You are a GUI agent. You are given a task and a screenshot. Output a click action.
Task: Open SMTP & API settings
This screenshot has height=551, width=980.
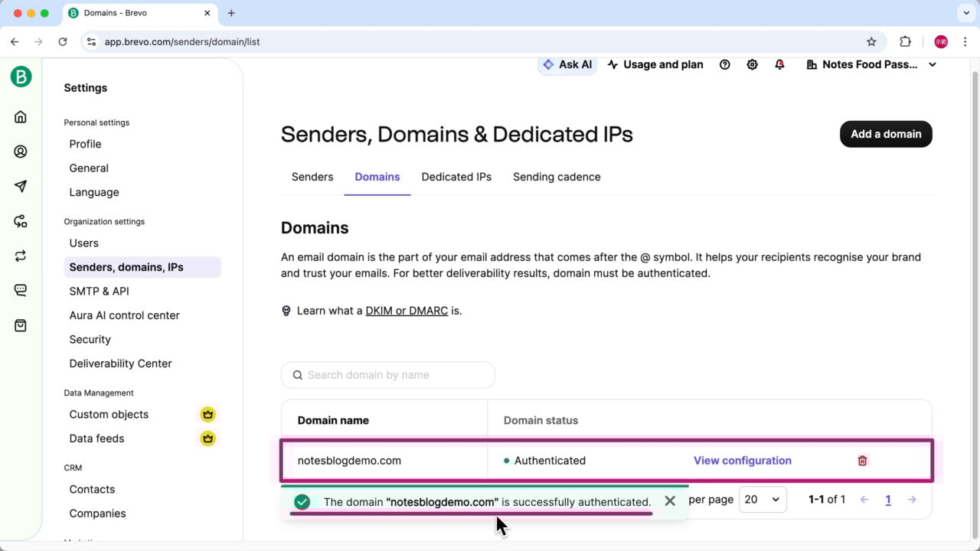pyautogui.click(x=99, y=291)
